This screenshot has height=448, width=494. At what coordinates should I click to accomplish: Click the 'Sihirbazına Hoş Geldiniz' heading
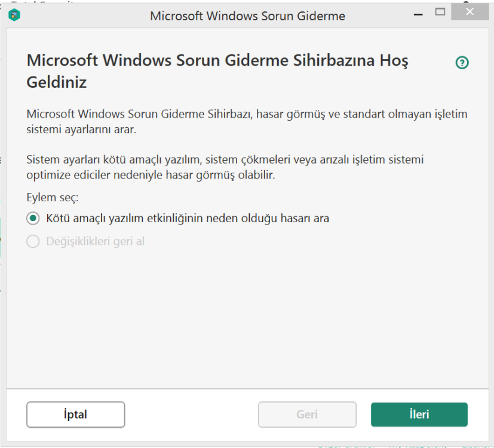(217, 71)
